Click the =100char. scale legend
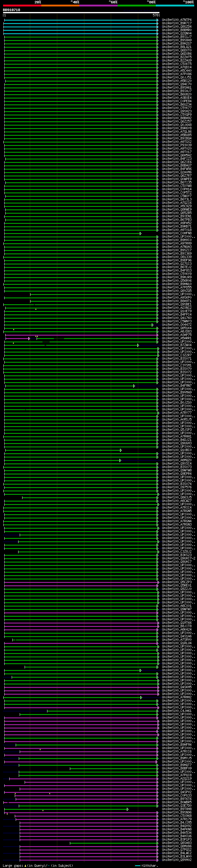The width and height of the screenshot is (197, 868). click(x=147, y=866)
